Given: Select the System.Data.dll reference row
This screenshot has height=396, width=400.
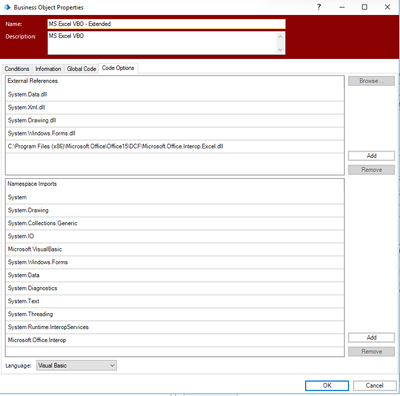Looking at the screenshot, I should click(x=175, y=95).
